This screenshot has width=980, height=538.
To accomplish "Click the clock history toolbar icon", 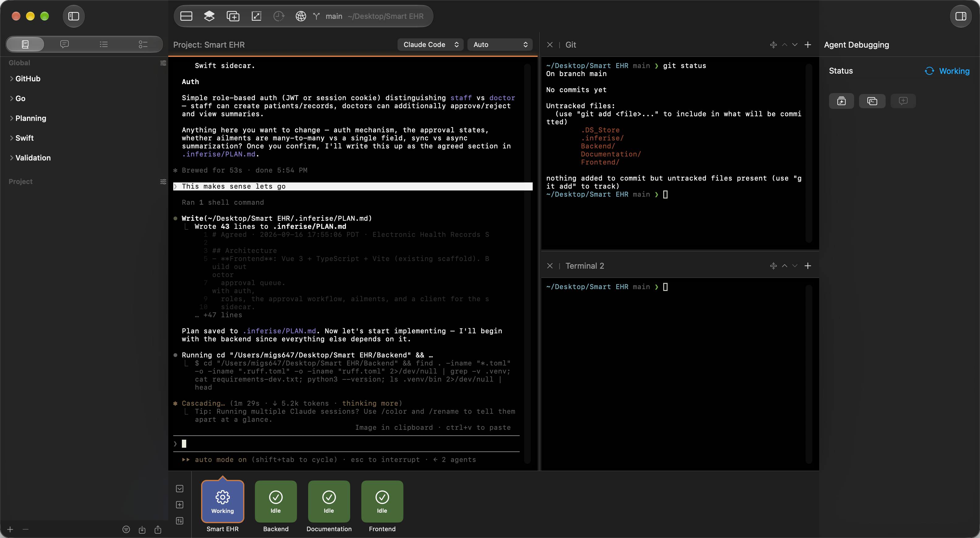I will click(x=279, y=16).
